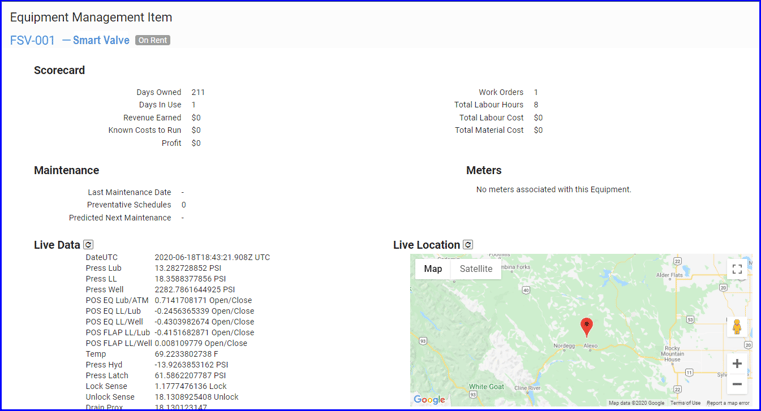Open Street View with the pegman icon
Image resolution: width=761 pixels, height=411 pixels.
tap(737, 327)
